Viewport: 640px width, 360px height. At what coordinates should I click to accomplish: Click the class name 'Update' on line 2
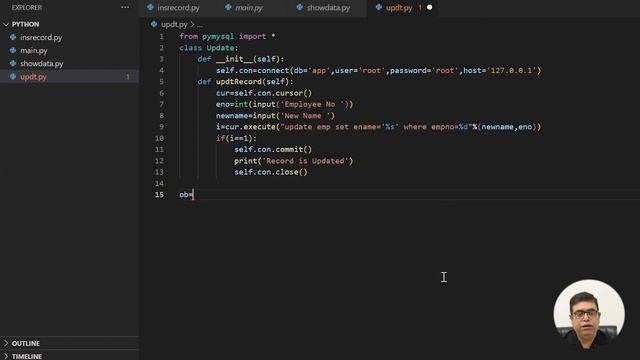(220, 48)
